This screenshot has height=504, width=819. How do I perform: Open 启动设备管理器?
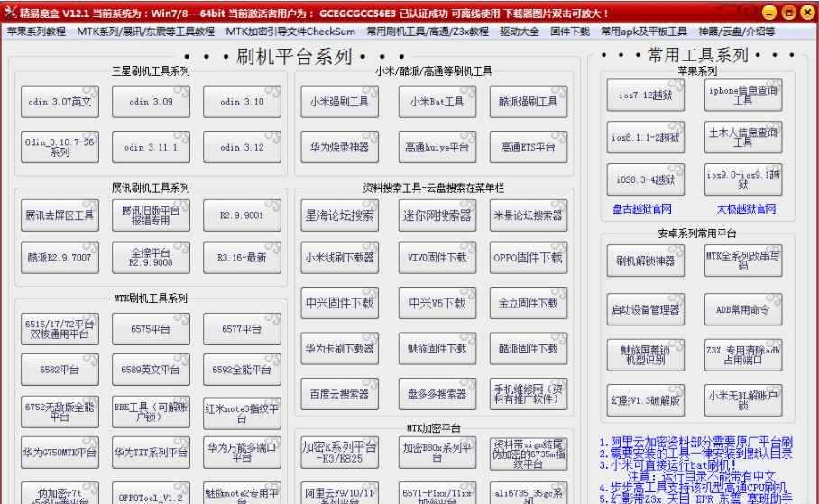click(x=646, y=309)
